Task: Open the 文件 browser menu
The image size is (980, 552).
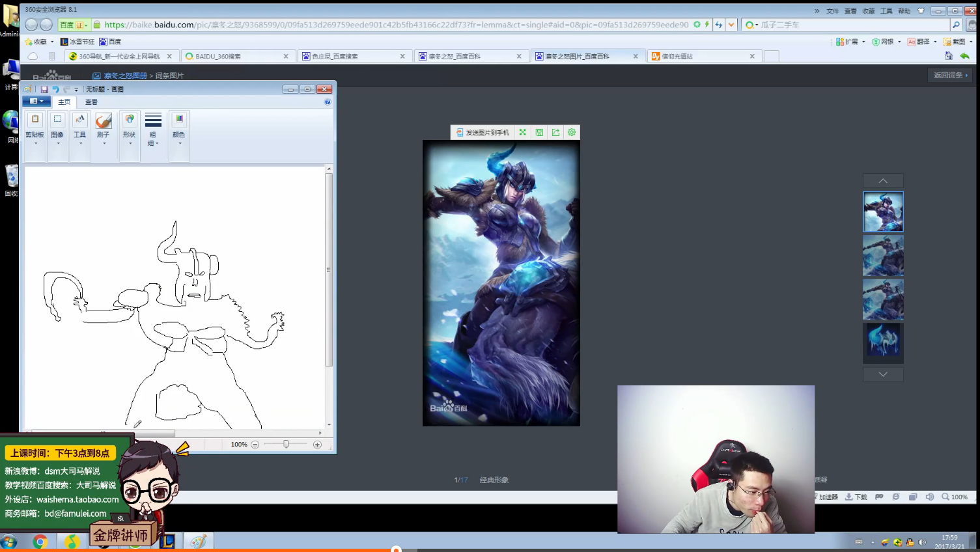Action: pyautogui.click(x=832, y=11)
